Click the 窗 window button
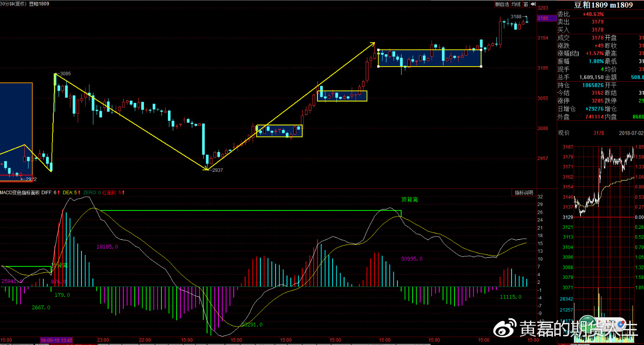The width and height of the screenshot is (644, 345). click(526, 4)
